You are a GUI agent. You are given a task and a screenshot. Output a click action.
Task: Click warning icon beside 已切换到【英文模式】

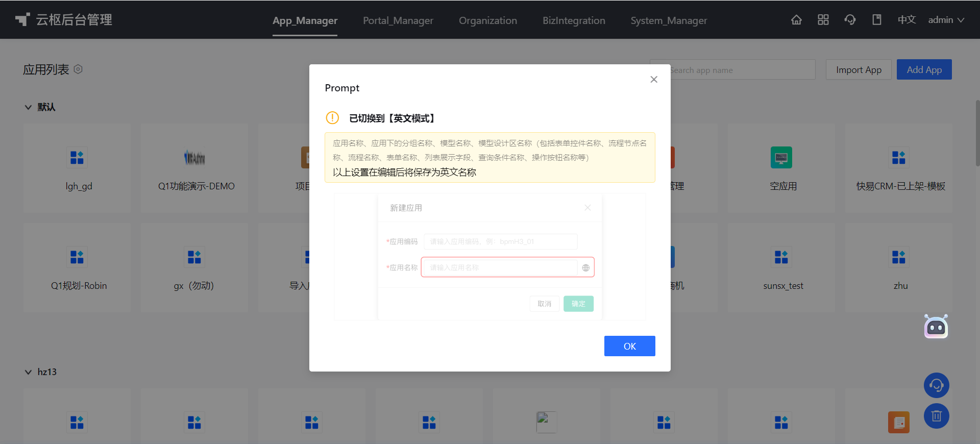coord(332,118)
